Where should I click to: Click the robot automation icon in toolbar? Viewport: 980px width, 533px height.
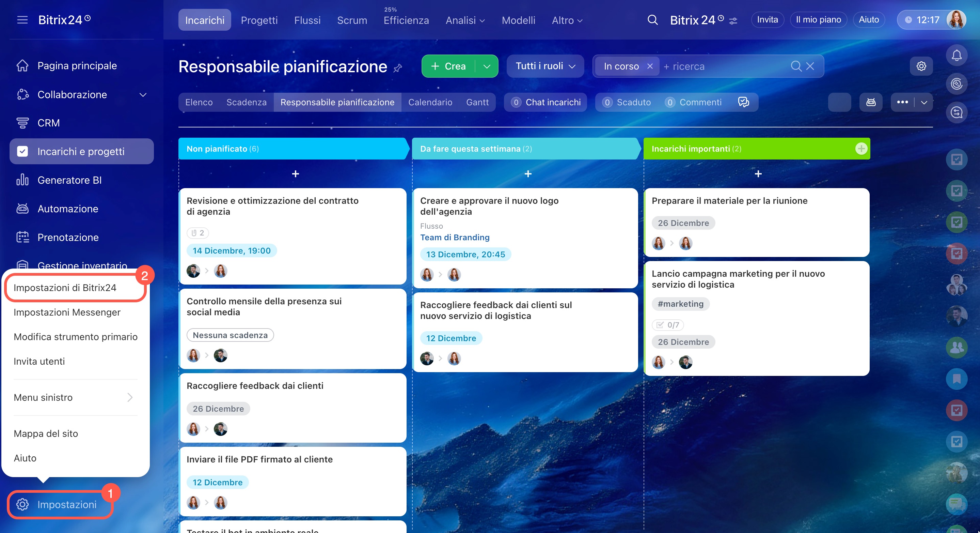pos(871,102)
